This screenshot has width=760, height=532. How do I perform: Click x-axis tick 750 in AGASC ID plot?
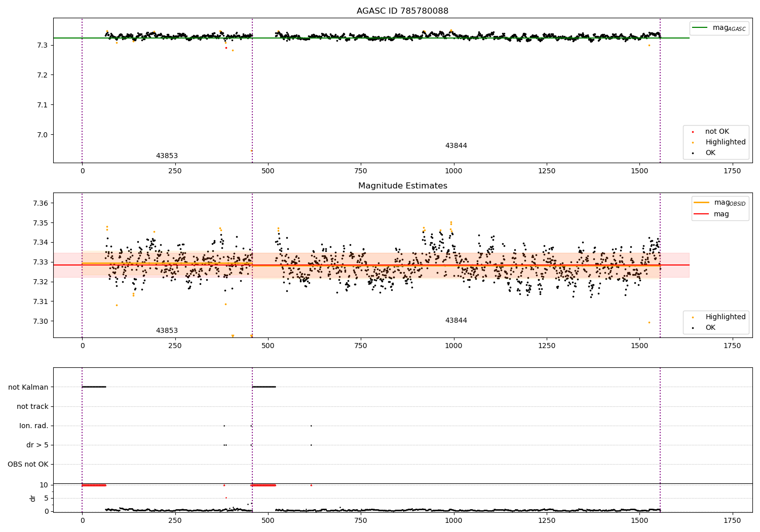(361, 171)
